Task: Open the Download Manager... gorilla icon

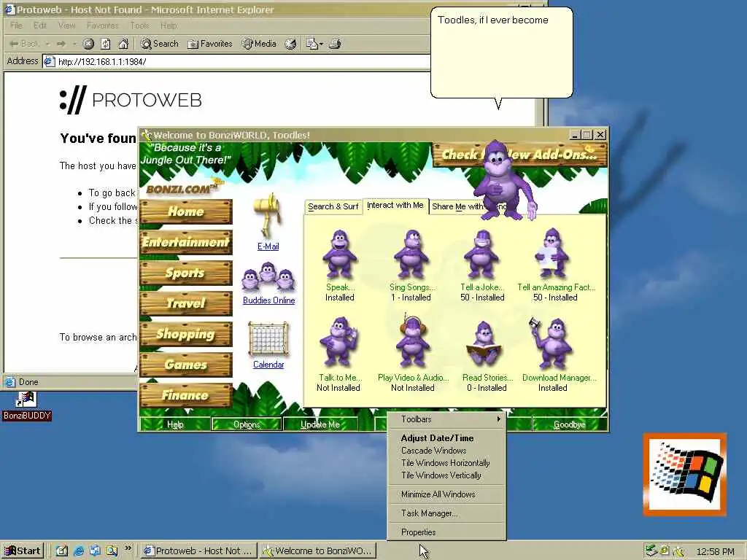Action: (x=551, y=343)
